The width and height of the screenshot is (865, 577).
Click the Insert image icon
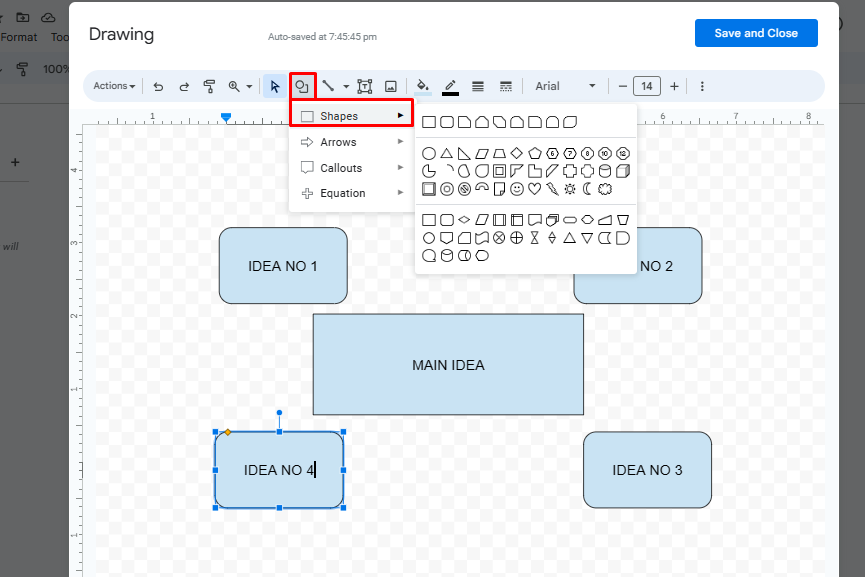391,87
